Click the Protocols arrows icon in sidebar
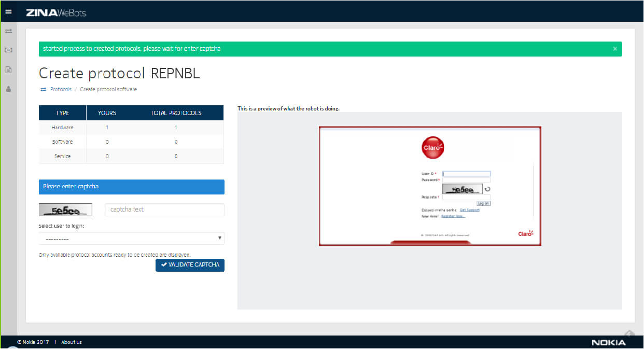The width and height of the screenshot is (644, 349). tap(8, 32)
